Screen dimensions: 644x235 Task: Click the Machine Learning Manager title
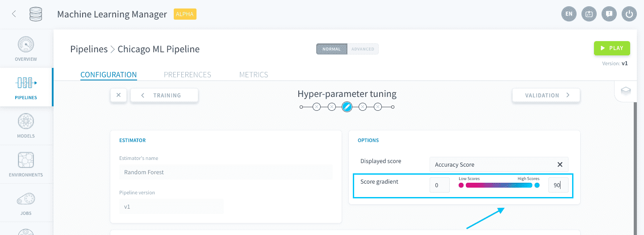tap(112, 14)
